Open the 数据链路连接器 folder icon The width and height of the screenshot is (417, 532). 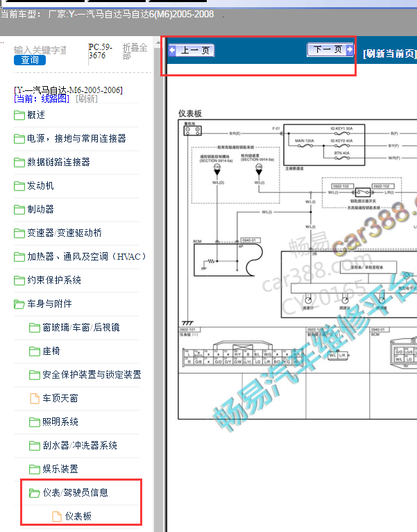click(19, 163)
